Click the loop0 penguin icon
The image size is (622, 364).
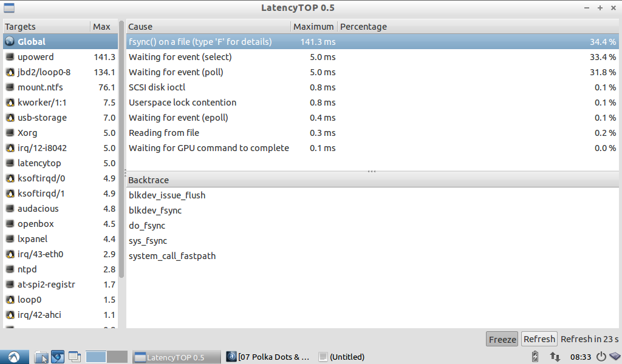10,300
